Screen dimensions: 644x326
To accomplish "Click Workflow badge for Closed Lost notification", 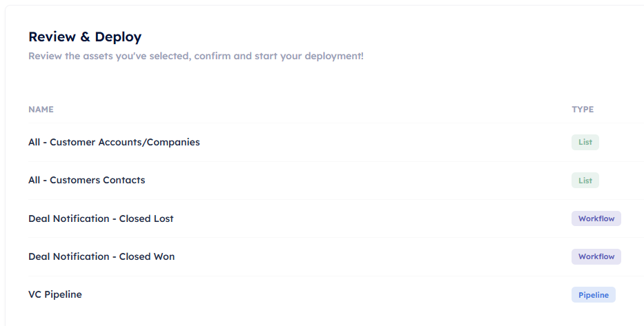I will tap(596, 218).
